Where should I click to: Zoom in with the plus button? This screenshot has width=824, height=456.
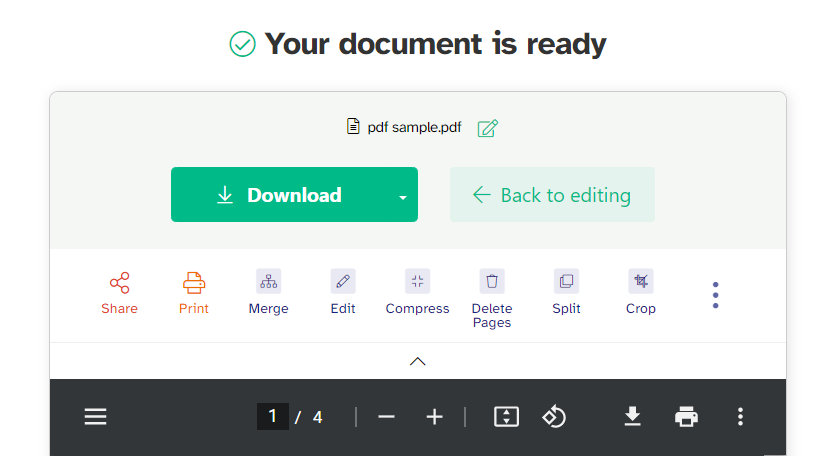click(434, 417)
